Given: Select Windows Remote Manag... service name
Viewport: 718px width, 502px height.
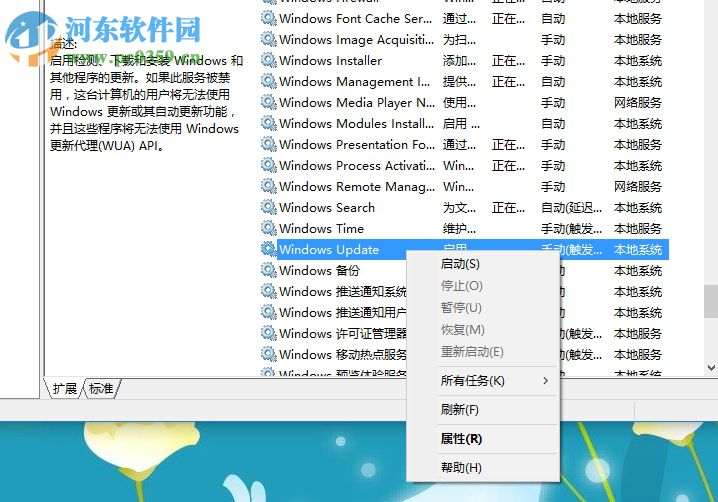Looking at the screenshot, I should [357, 187].
